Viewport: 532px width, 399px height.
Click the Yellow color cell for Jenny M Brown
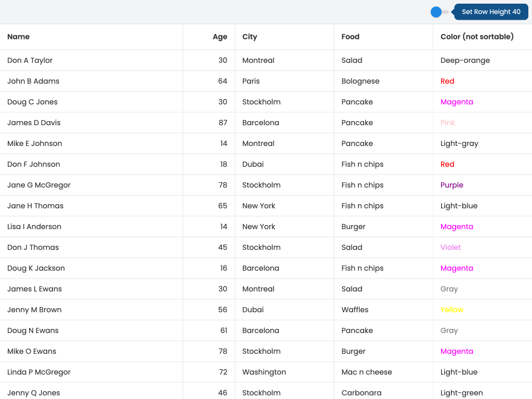tap(452, 310)
